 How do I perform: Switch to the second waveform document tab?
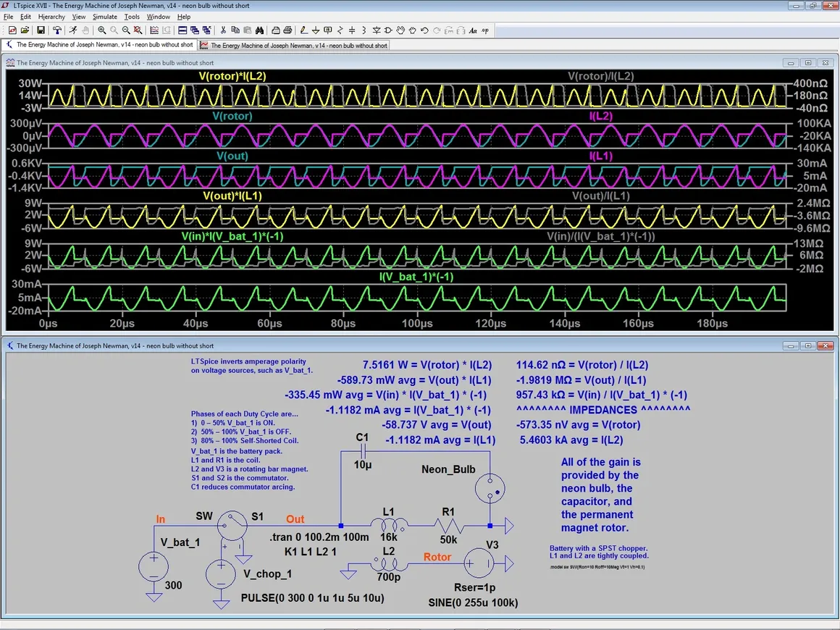pyautogui.click(x=293, y=45)
